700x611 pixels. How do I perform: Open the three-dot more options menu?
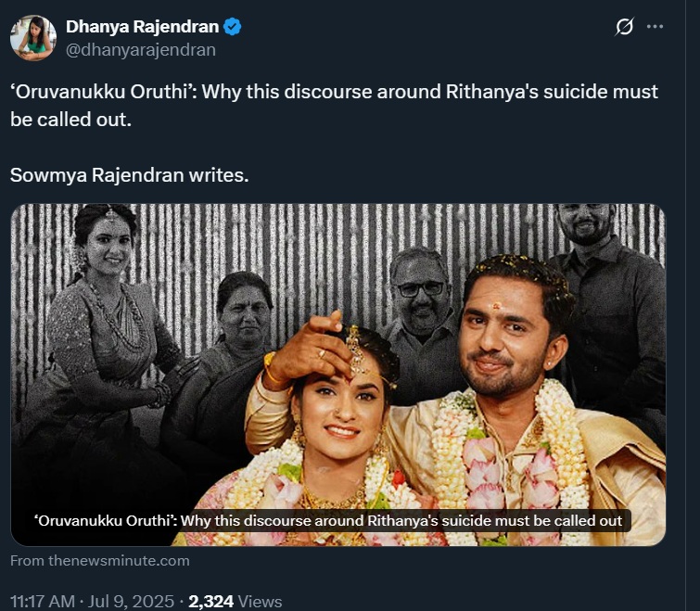tap(655, 27)
